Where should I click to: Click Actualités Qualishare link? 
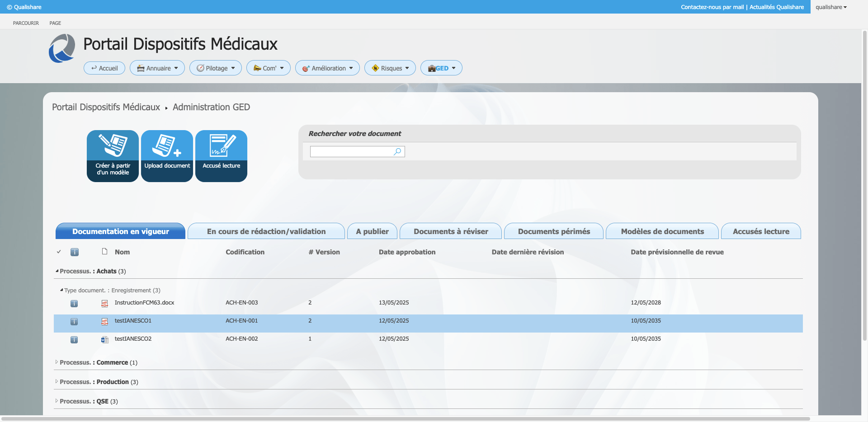click(x=777, y=7)
